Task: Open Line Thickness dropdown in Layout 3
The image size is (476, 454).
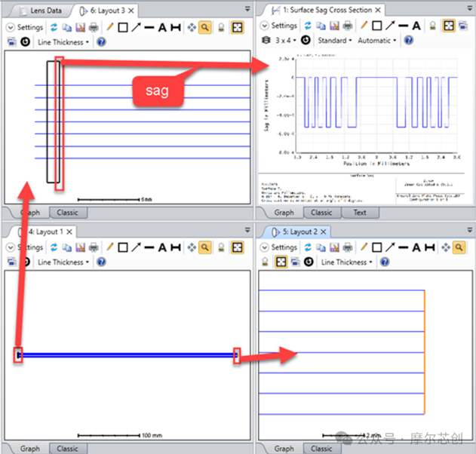Action: 63,42
